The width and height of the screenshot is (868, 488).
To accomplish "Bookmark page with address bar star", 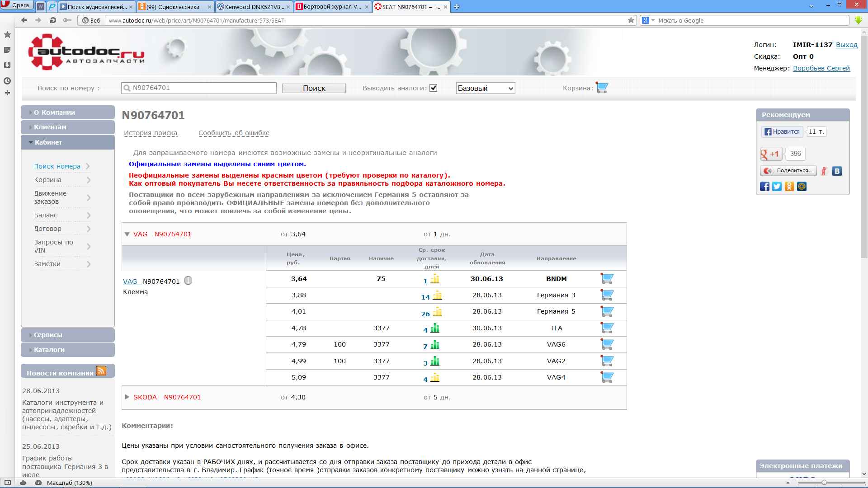I will click(631, 20).
